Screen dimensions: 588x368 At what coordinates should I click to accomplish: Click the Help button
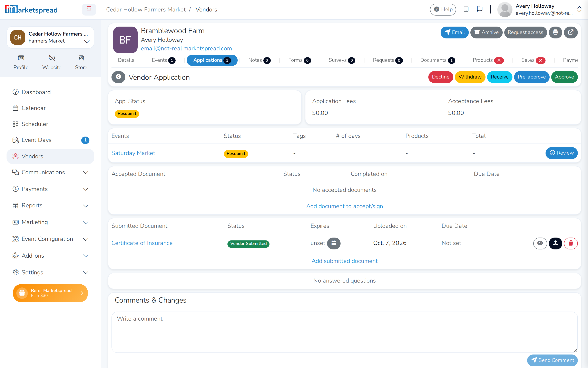point(443,9)
